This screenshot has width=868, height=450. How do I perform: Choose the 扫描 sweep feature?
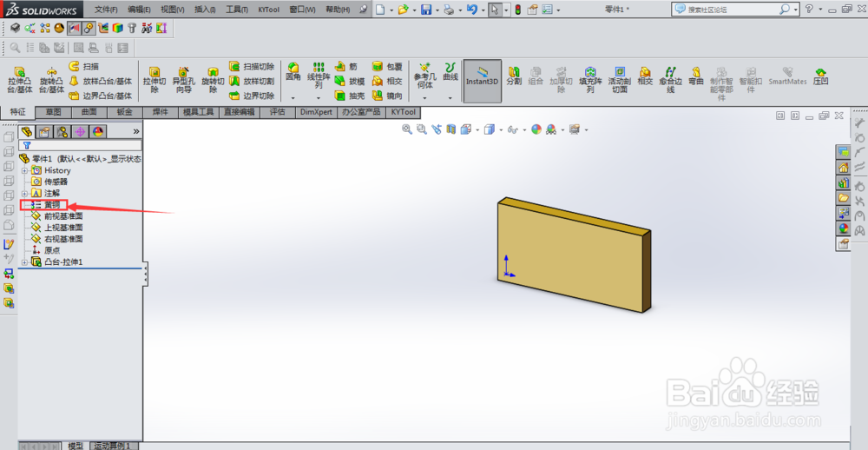84,67
